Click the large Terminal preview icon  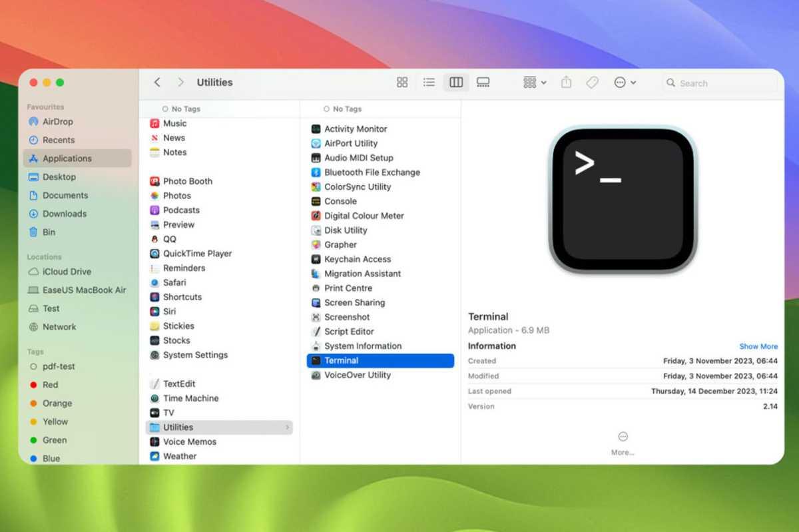coord(623,200)
